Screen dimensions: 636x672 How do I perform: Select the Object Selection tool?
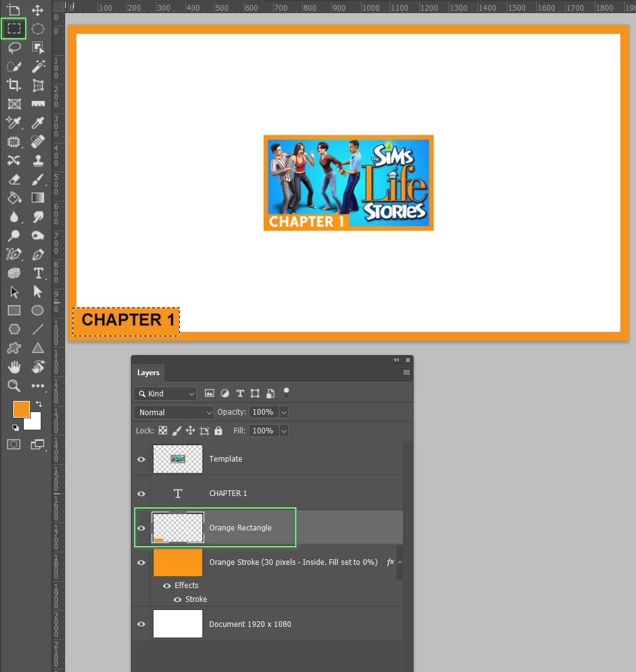(38, 48)
